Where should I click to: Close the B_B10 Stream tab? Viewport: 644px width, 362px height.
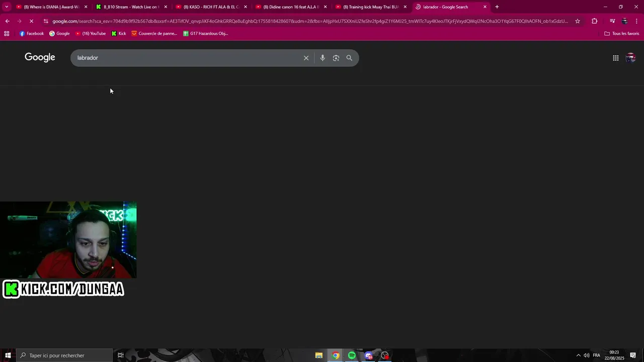pyautogui.click(x=166, y=7)
